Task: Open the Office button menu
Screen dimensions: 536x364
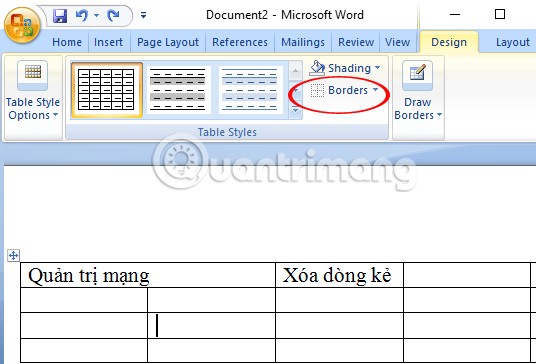Action: [x=22, y=25]
